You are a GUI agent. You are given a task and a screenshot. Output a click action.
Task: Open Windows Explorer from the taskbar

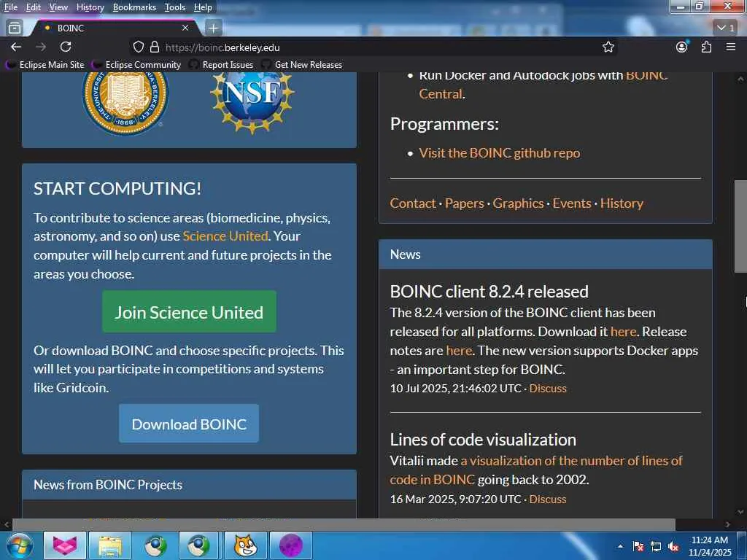(110, 545)
